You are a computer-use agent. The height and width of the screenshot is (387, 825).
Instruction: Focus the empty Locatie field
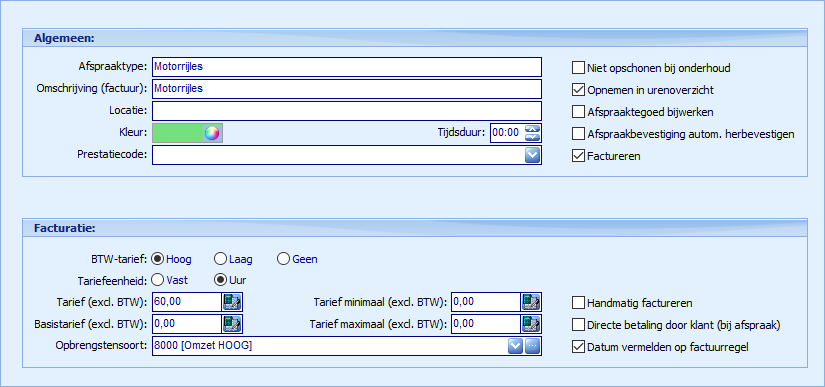pos(347,111)
